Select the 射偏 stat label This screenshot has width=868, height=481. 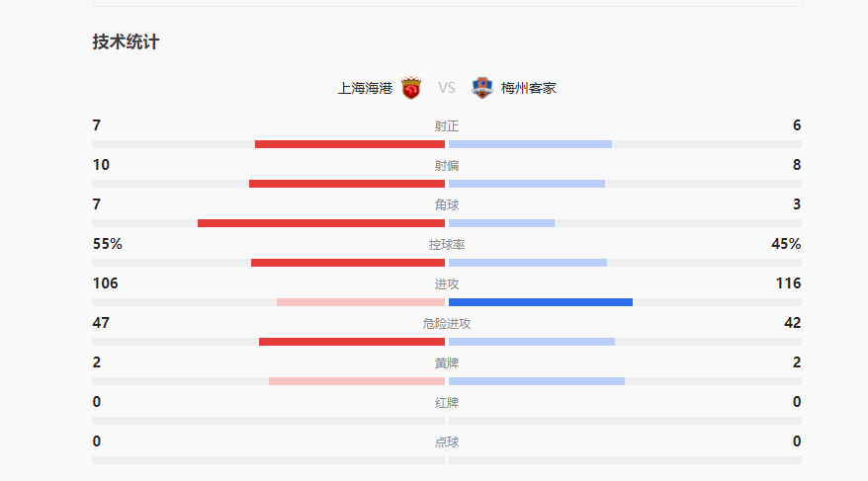[447, 166]
